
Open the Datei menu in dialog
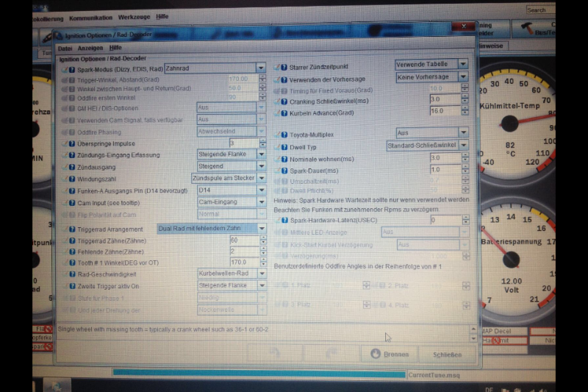tap(65, 47)
